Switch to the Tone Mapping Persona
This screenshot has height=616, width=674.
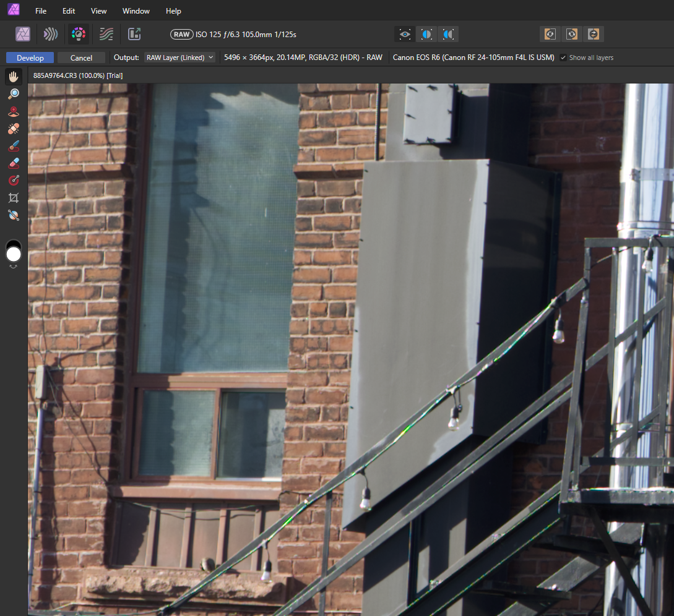tap(106, 34)
